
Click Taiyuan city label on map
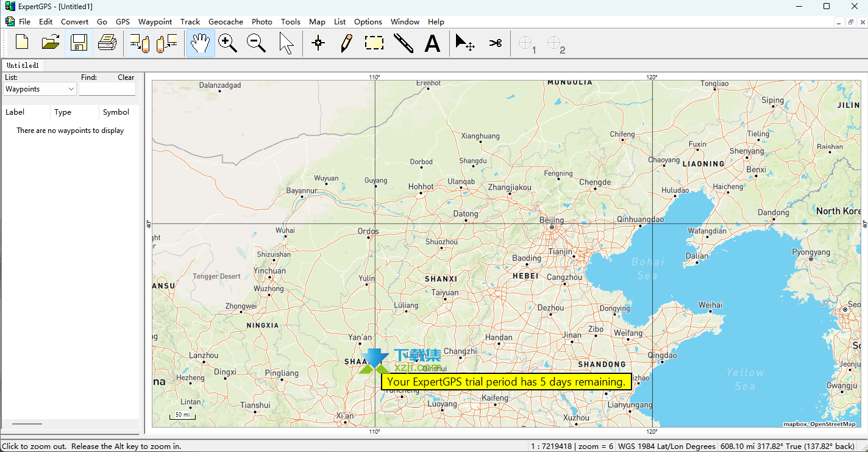point(444,293)
